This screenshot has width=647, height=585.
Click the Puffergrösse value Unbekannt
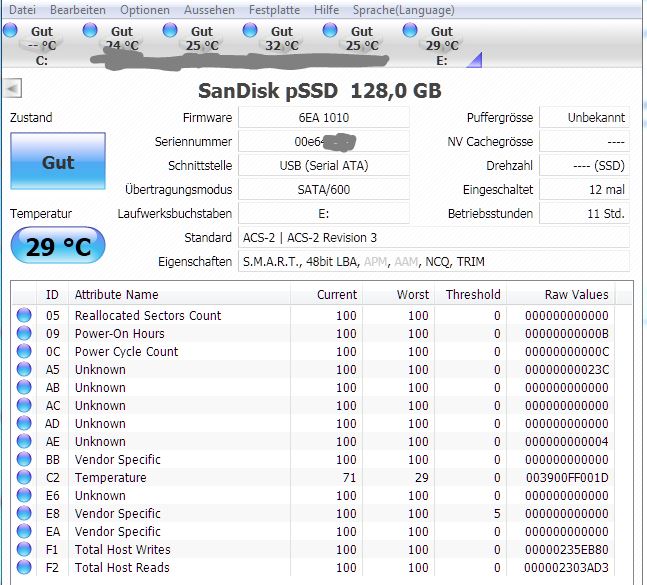[584, 118]
